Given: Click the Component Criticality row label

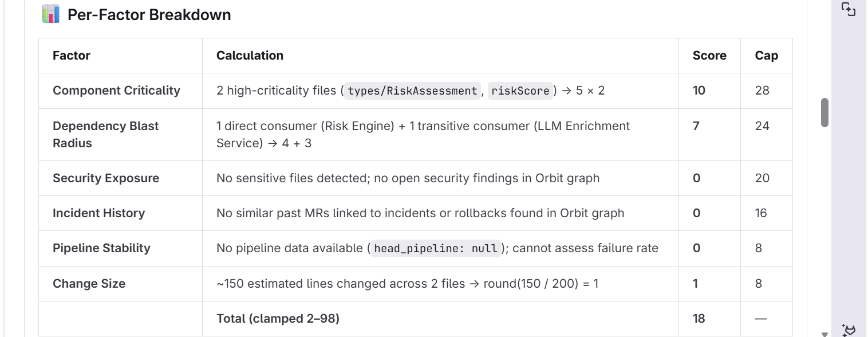Looking at the screenshot, I should click(116, 91).
